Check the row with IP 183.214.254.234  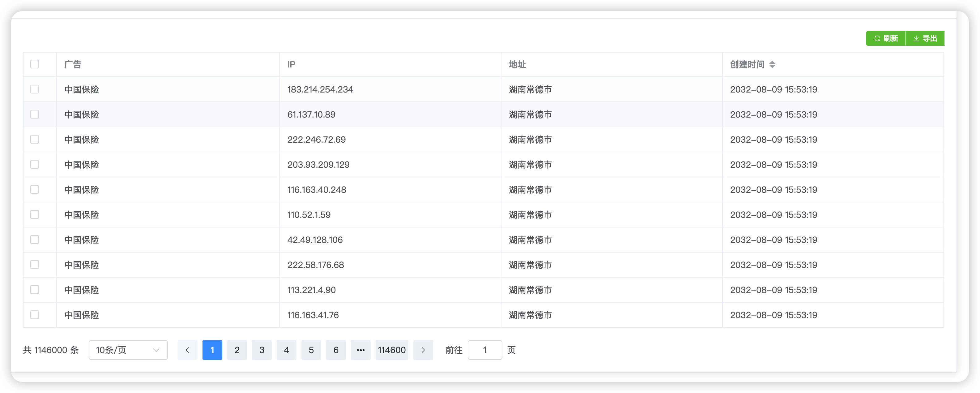[35, 89]
